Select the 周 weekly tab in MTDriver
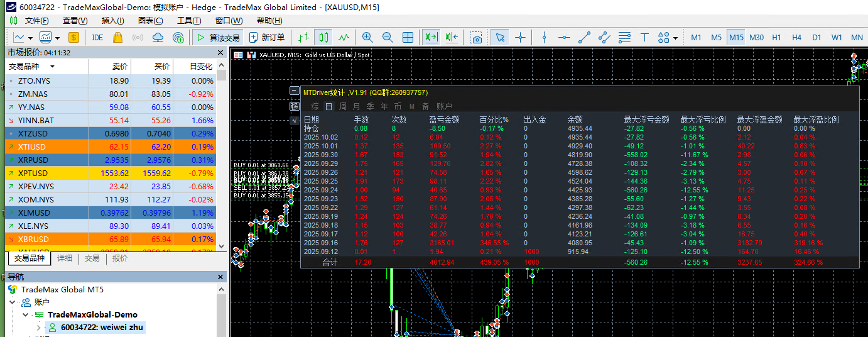This screenshot has width=868, height=337. (343, 106)
